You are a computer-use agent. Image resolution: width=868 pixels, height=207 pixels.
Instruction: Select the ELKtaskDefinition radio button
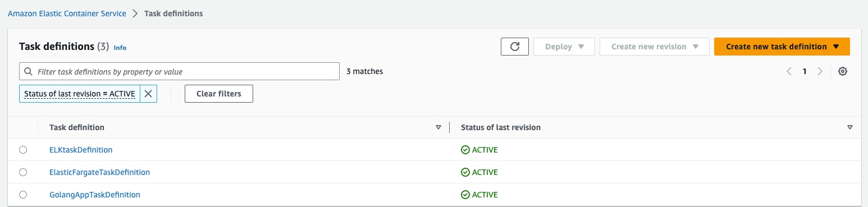tap(23, 150)
